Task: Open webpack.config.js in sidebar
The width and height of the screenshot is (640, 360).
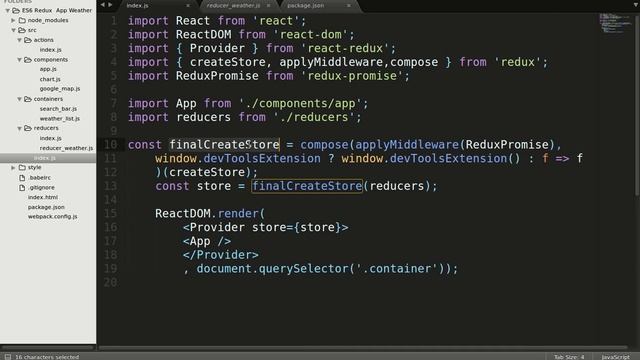Action: coord(53,217)
